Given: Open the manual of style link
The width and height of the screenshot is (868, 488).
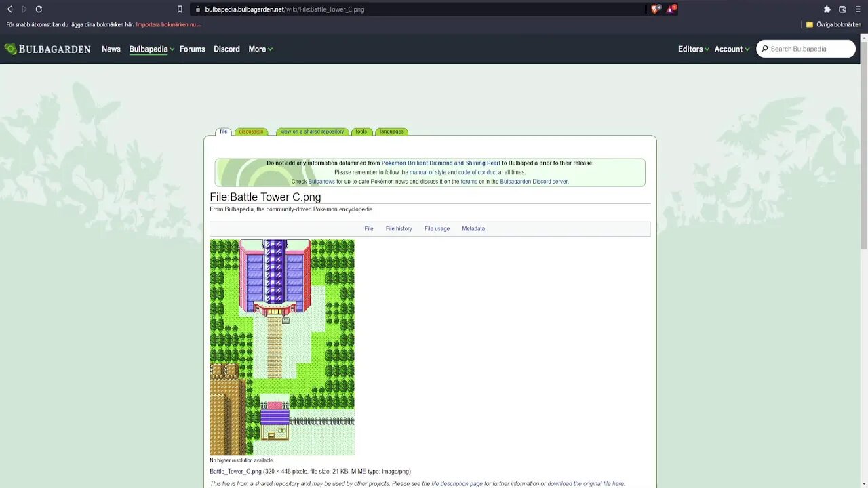Looking at the screenshot, I should (x=428, y=172).
